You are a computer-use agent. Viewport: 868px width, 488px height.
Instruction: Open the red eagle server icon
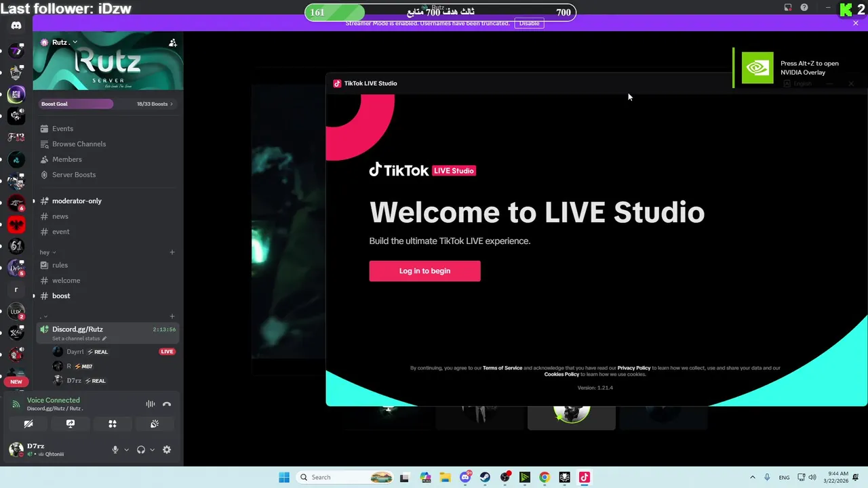[16, 224]
